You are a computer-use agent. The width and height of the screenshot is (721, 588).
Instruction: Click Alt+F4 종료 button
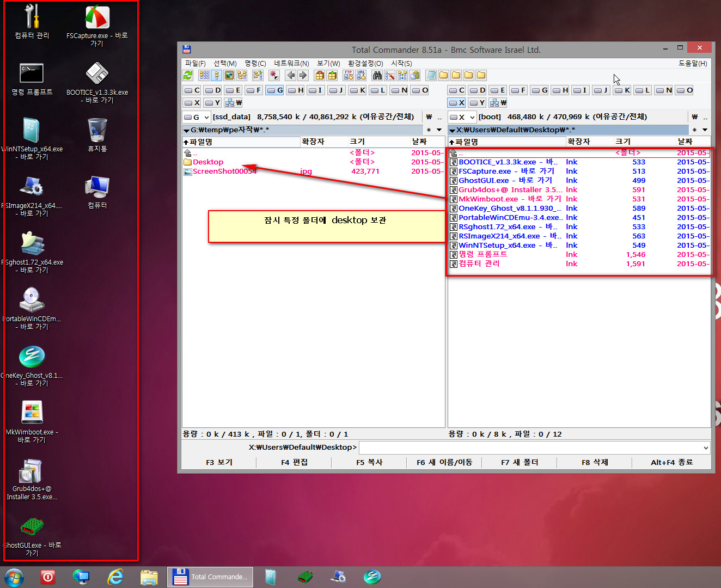point(671,462)
